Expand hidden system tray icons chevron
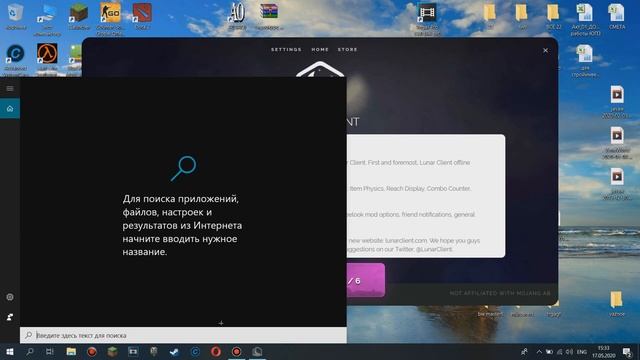This screenshot has width=640, height=360. click(539, 351)
